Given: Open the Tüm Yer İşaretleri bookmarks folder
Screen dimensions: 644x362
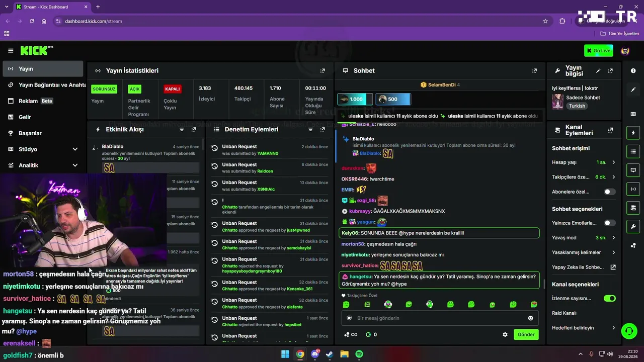Looking at the screenshot, I should [620, 34].
